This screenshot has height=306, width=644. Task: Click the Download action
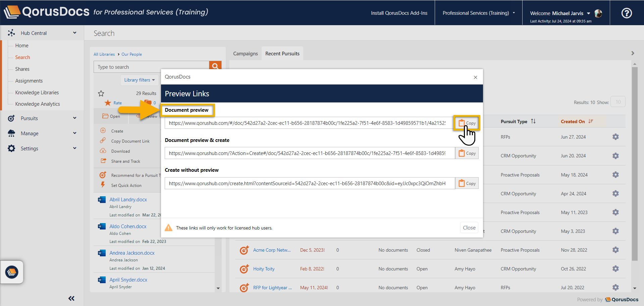point(120,151)
